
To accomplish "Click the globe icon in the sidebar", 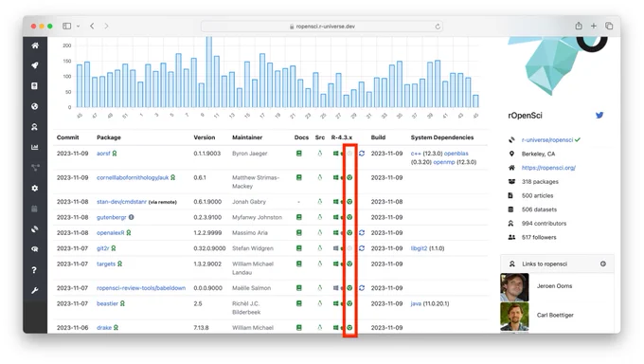I will (35, 106).
